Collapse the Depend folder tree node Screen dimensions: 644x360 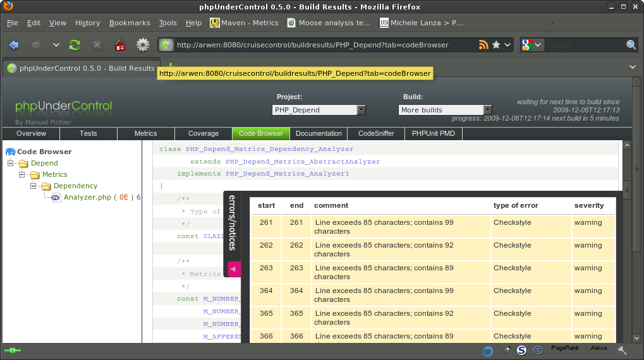(x=11, y=163)
